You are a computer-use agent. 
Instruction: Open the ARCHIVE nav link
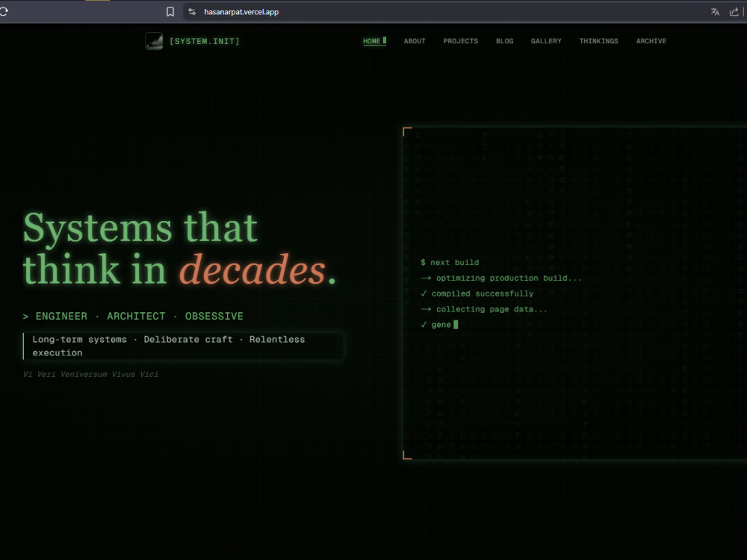click(x=651, y=41)
